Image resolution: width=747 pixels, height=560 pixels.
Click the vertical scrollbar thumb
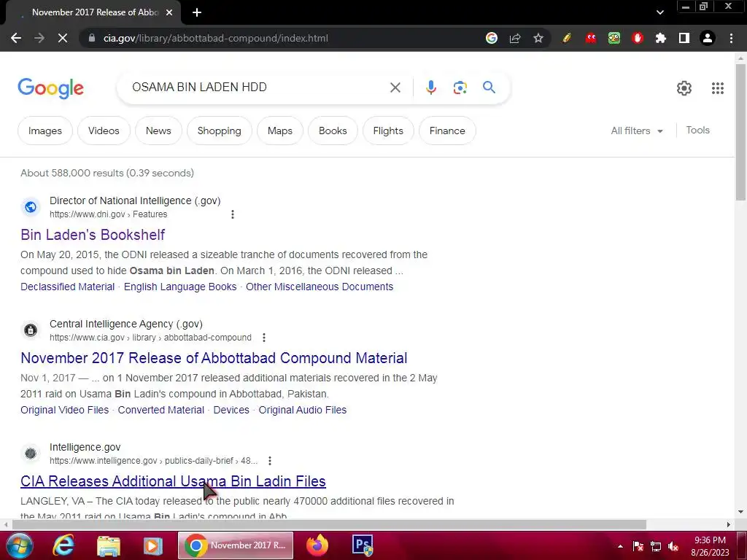(740, 132)
